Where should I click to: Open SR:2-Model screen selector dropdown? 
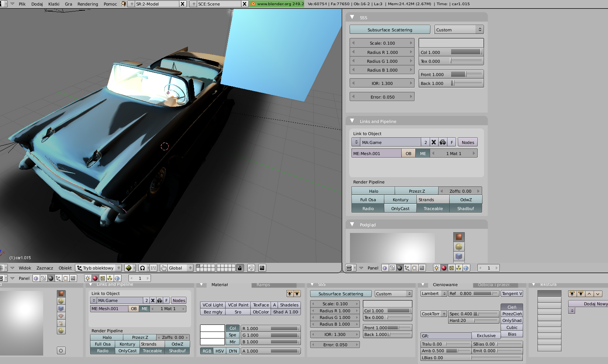pos(132,4)
